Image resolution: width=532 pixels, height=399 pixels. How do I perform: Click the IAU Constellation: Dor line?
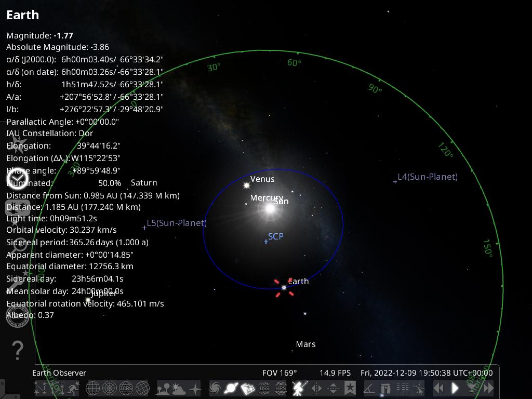point(49,134)
